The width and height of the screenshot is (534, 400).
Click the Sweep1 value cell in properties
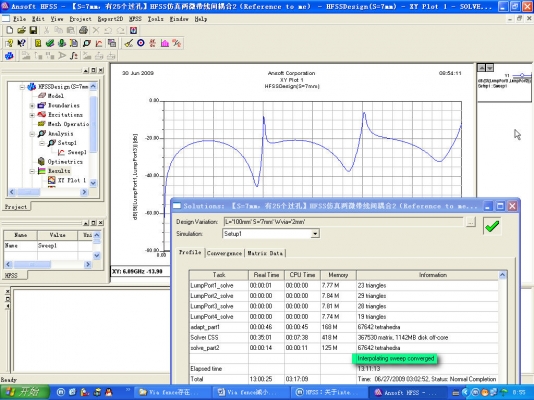(57, 246)
